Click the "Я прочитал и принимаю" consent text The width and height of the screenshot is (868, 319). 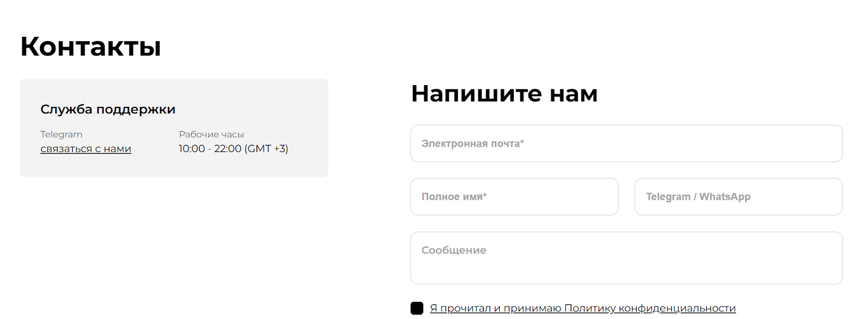pyautogui.click(x=495, y=308)
